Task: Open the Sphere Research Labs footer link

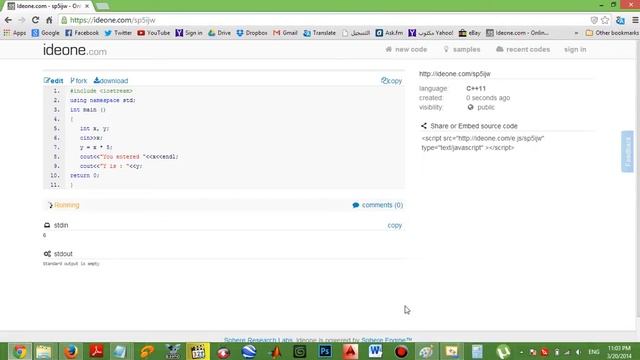Action: [x=258, y=340]
